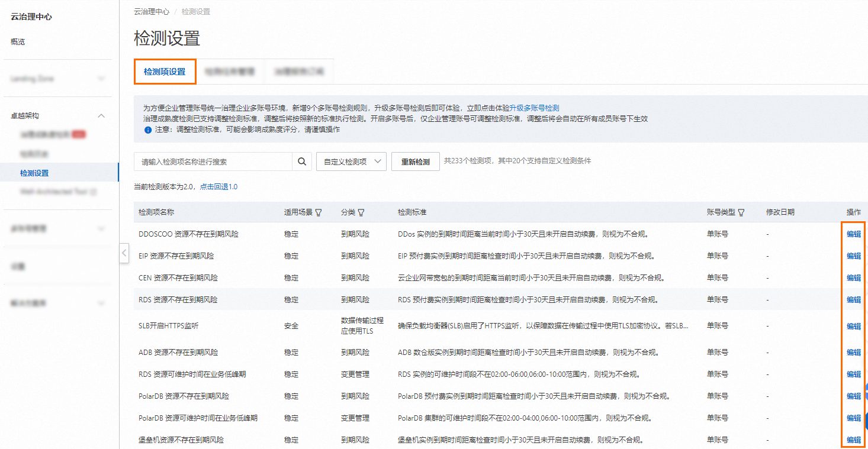This screenshot has width=868, height=449.
Task: Edit the 堡垒机资源不存在到期风险 row
Action: click(x=853, y=440)
